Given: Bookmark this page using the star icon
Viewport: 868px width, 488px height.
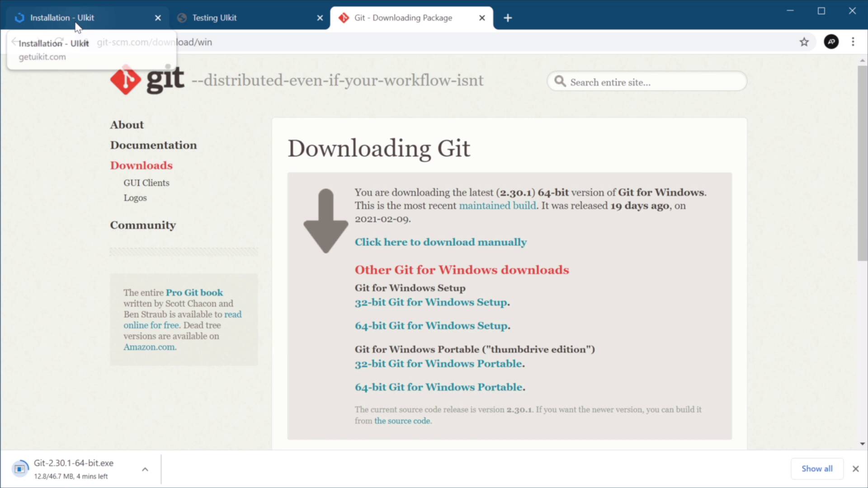Looking at the screenshot, I should pyautogui.click(x=805, y=42).
